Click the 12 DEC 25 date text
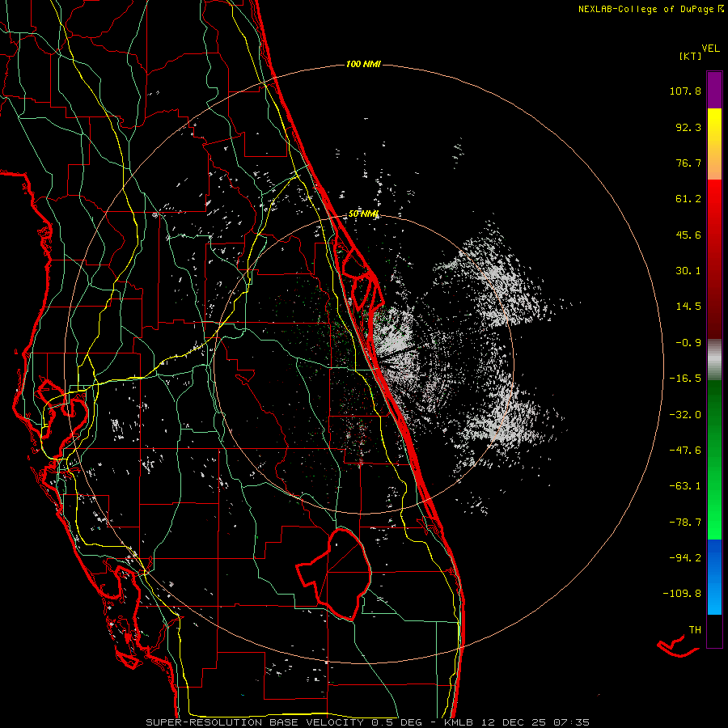The width and height of the screenshot is (728, 728). point(513,722)
